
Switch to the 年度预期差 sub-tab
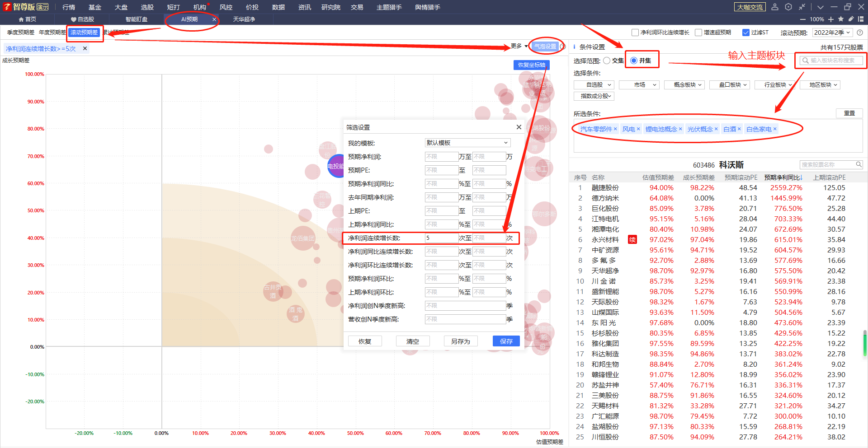coord(52,33)
